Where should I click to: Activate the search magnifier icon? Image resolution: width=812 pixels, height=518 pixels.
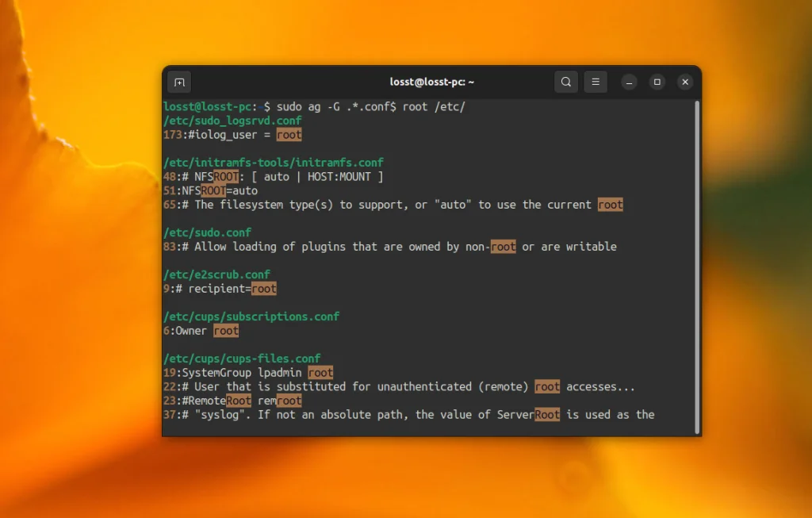coord(566,82)
